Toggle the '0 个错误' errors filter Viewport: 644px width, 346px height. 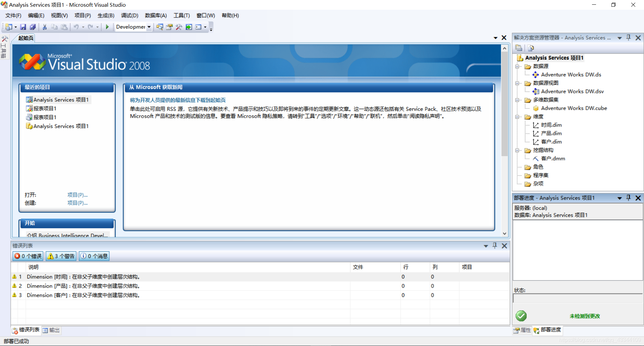pos(28,256)
